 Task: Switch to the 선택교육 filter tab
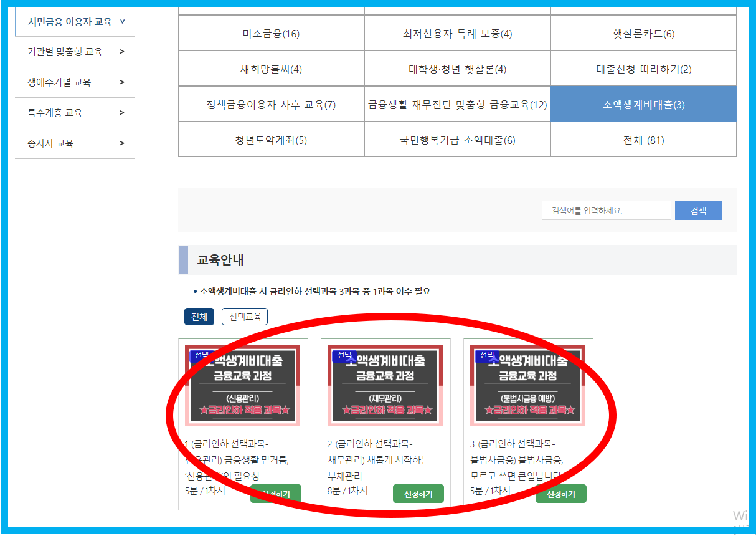tap(244, 317)
